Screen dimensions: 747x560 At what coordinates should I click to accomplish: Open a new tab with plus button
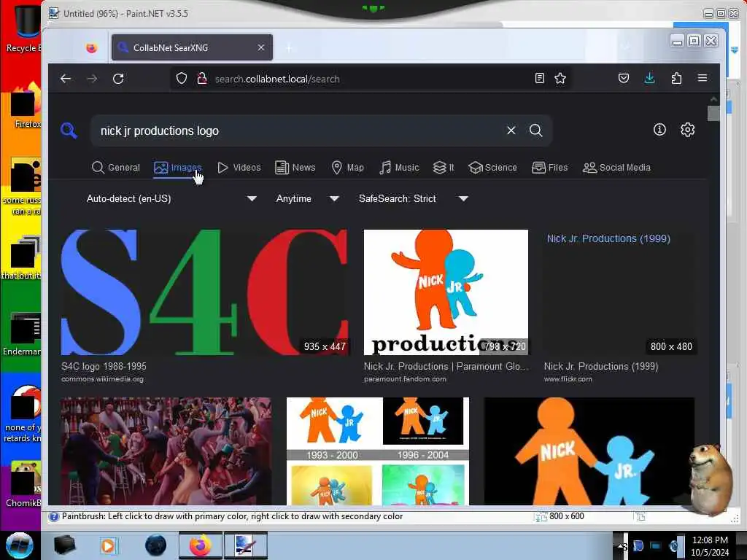pyautogui.click(x=289, y=47)
